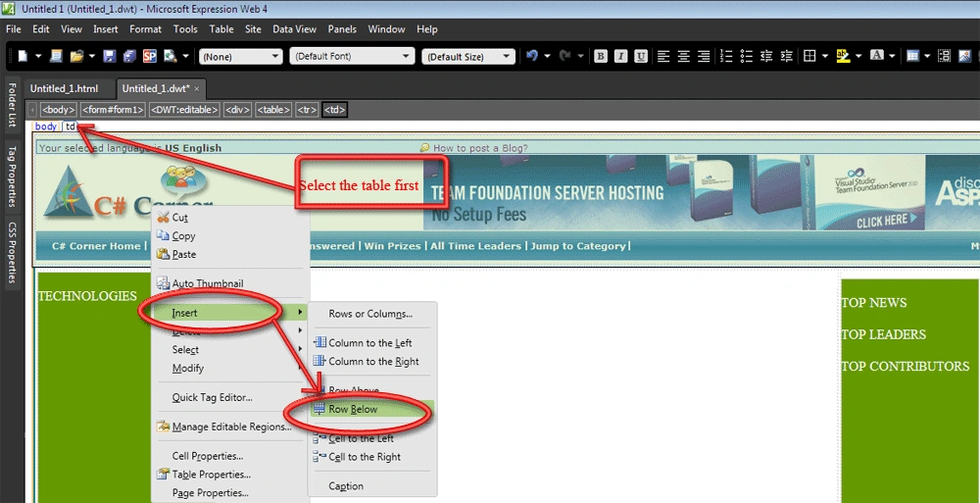This screenshot has width=980, height=503.
Task: Click the highlight color swatch button
Action: pos(843,56)
